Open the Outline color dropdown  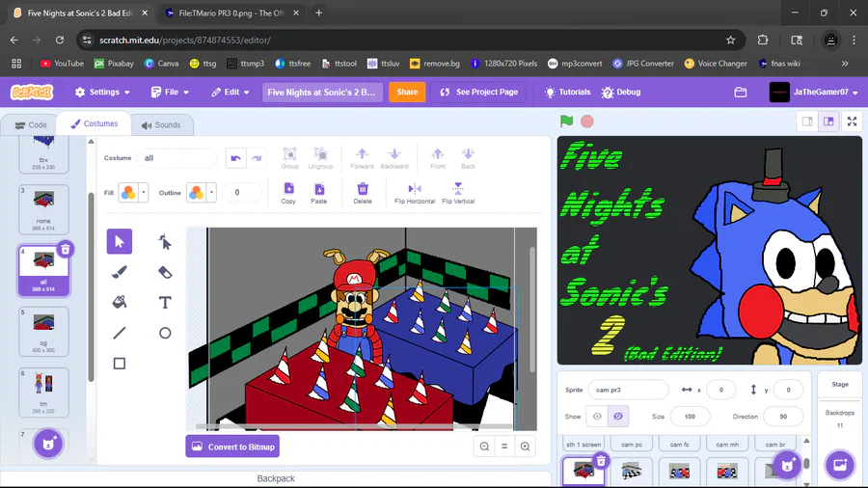click(201, 193)
